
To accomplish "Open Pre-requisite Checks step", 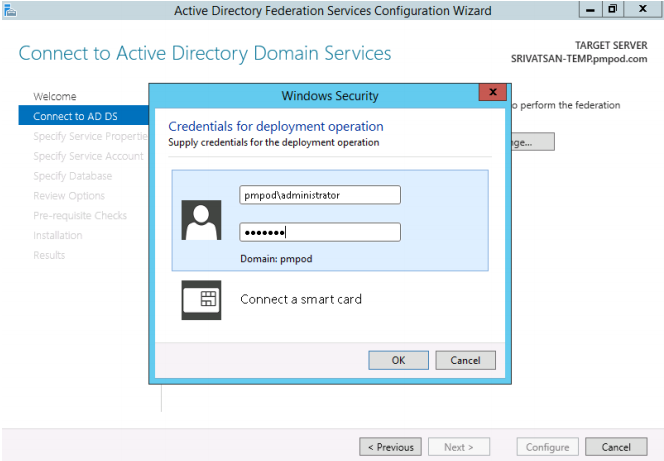I will (x=80, y=216).
